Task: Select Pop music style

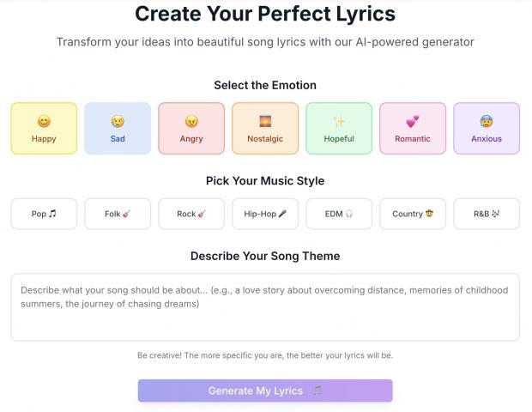Action: [x=44, y=214]
